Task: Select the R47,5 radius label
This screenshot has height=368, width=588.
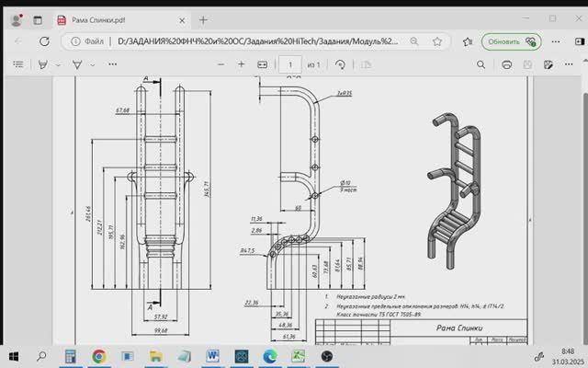Action: click(247, 250)
